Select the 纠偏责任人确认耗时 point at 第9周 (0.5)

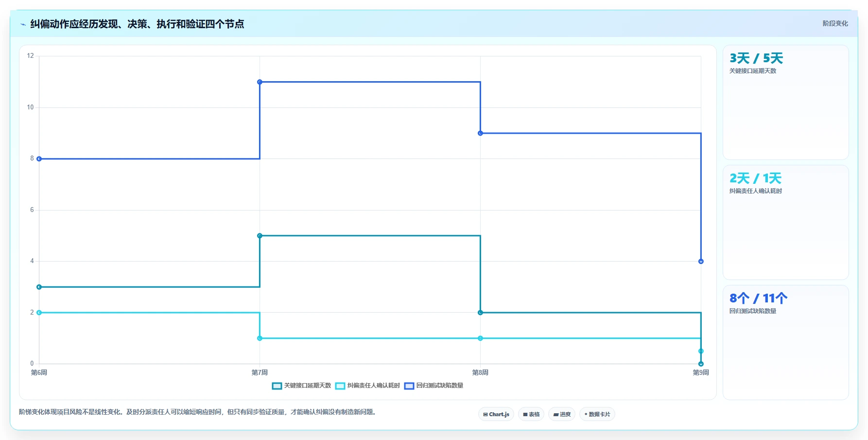[x=701, y=351]
